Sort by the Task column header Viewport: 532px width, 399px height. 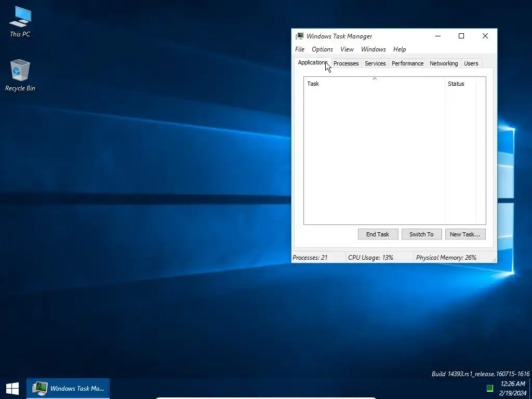(x=374, y=84)
